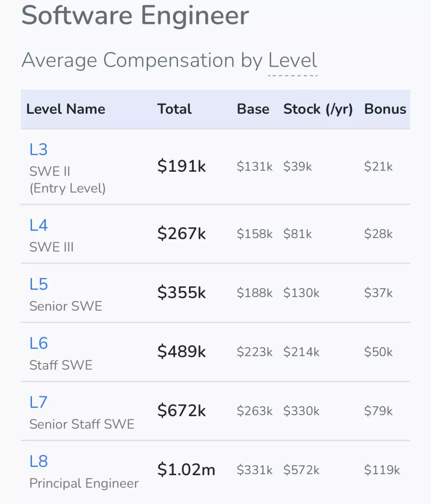431x504 pixels.
Task: Click the Base column header
Action: click(253, 109)
